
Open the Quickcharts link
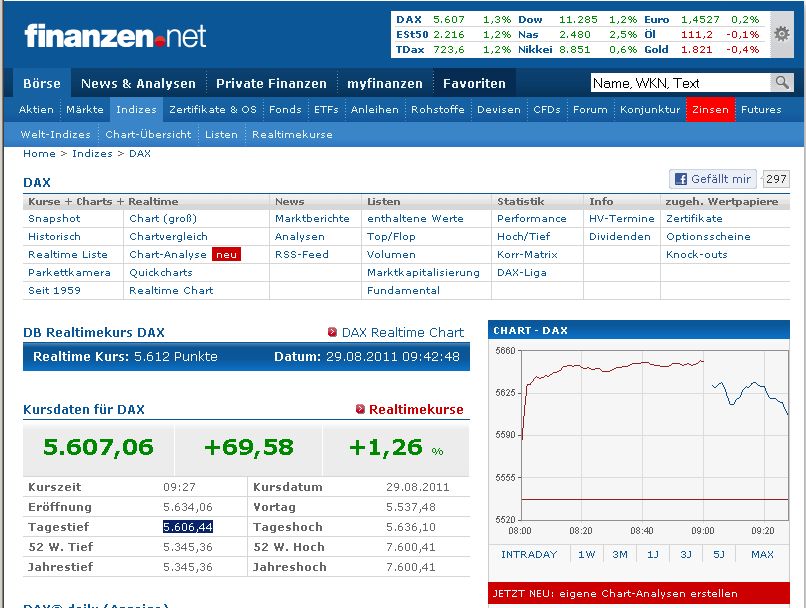[x=160, y=272]
